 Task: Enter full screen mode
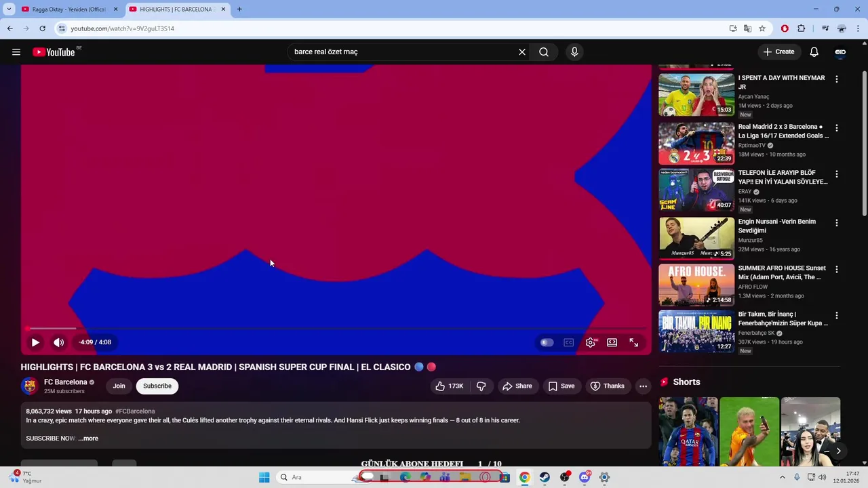634,342
